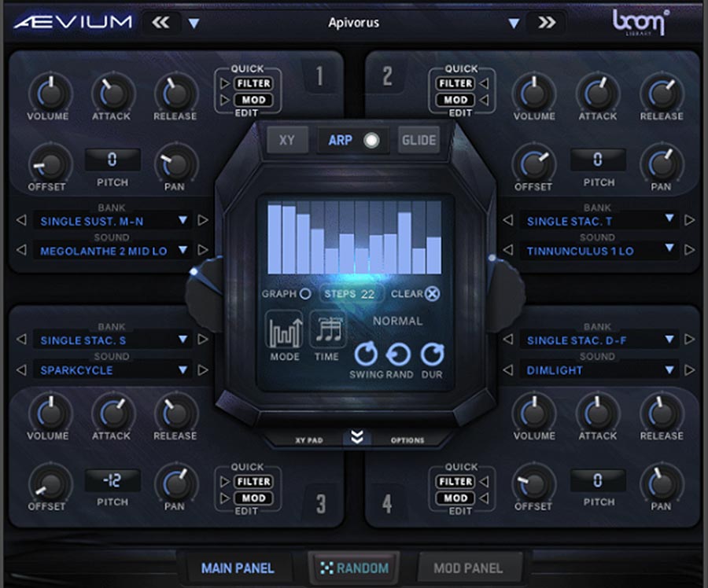The height and width of the screenshot is (588, 708).
Task: Toggle layer 1 number button
Action: [x=319, y=76]
